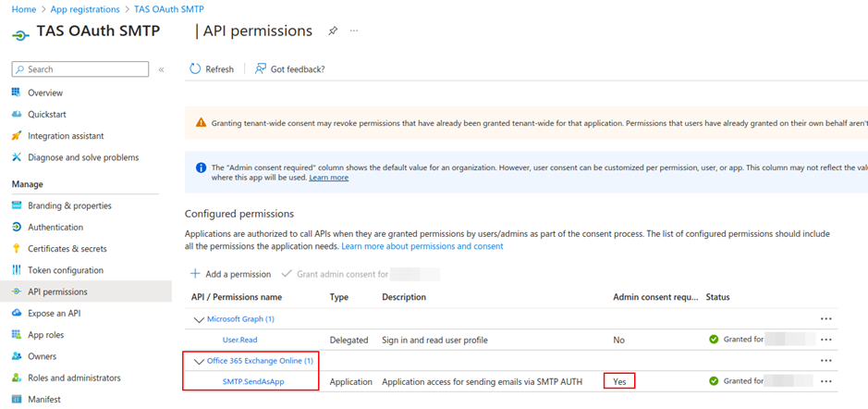Collapse the sidebar with the double chevron
Screen dimensions: 868x409
point(161,69)
